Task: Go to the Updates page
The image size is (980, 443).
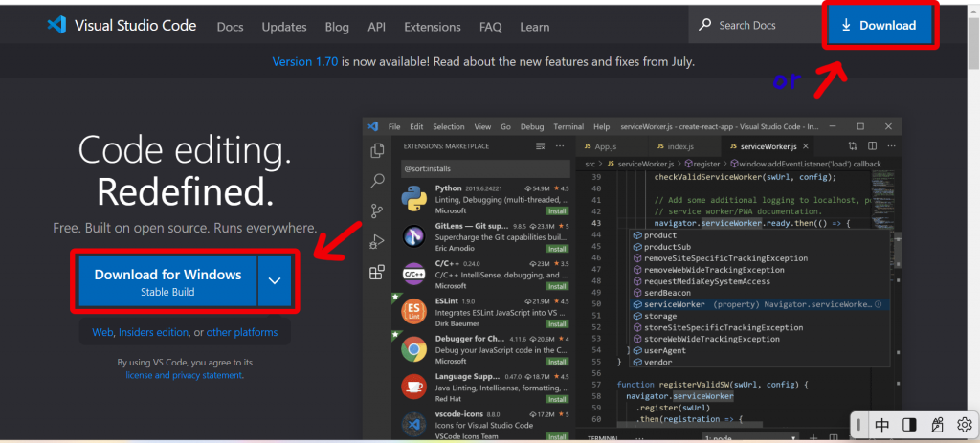Action: [x=283, y=27]
